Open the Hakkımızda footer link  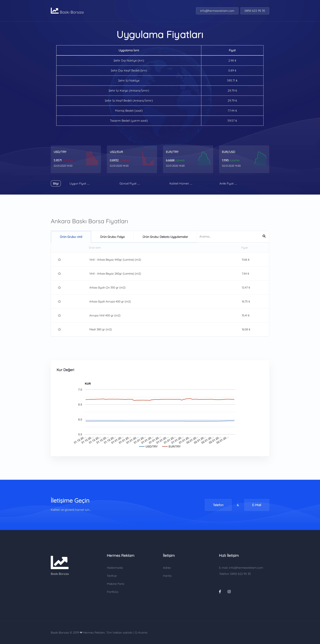[115, 568]
